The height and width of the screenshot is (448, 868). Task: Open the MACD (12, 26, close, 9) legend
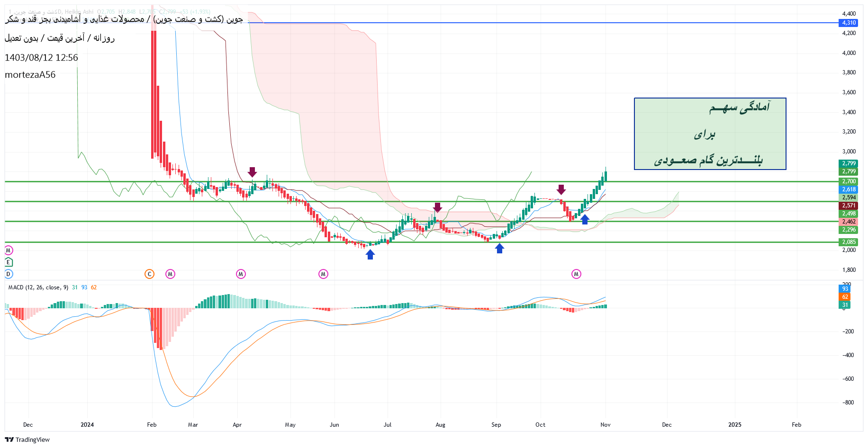(x=38, y=287)
